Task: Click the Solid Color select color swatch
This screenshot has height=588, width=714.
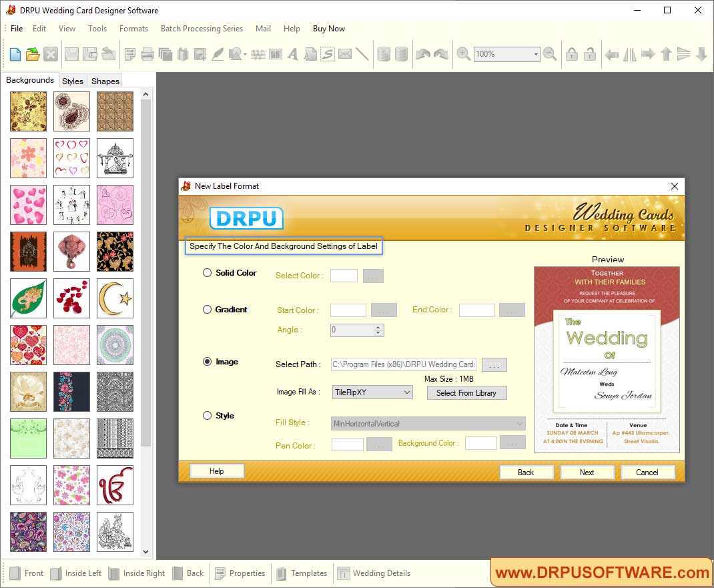Action: (344, 276)
